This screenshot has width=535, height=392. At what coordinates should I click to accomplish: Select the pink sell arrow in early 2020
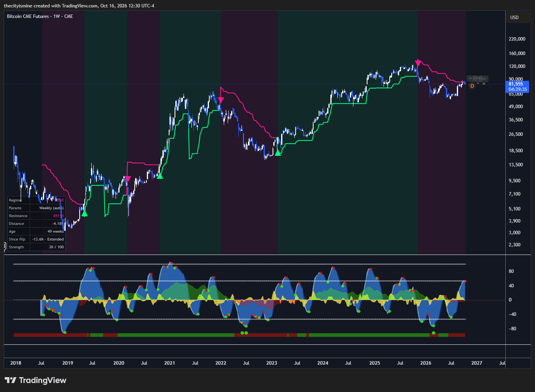click(127, 179)
